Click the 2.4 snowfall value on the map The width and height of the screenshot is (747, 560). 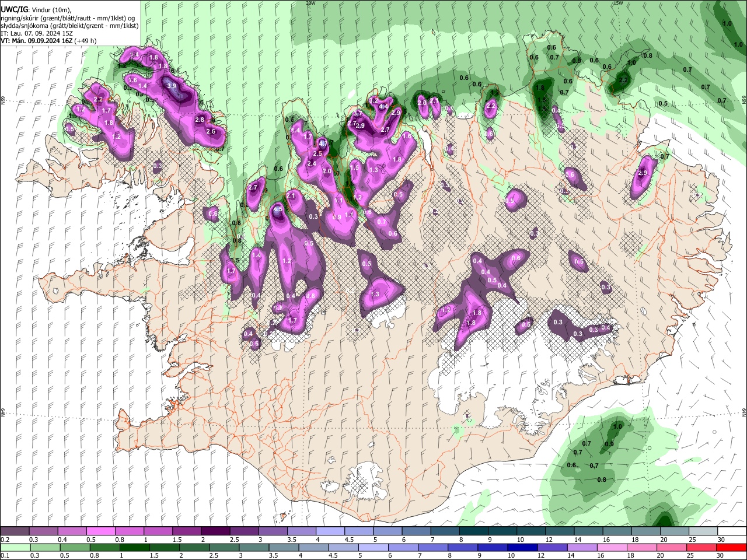coord(312,164)
